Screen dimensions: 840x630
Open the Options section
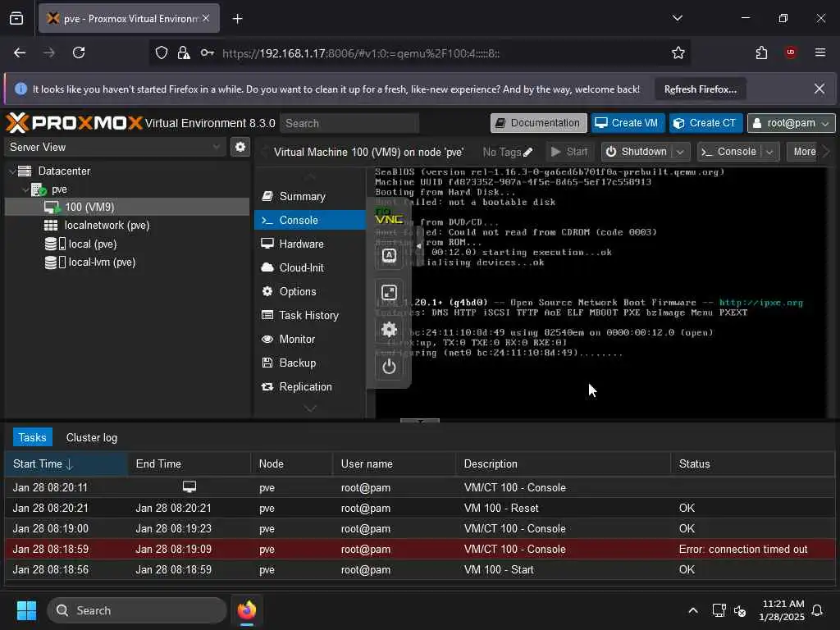[309, 292]
